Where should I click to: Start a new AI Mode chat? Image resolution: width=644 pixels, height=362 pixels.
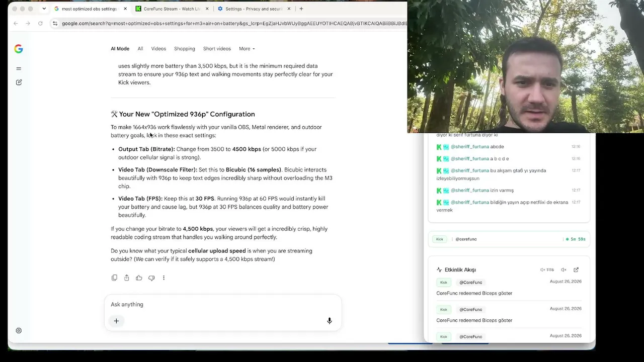pyautogui.click(x=19, y=82)
